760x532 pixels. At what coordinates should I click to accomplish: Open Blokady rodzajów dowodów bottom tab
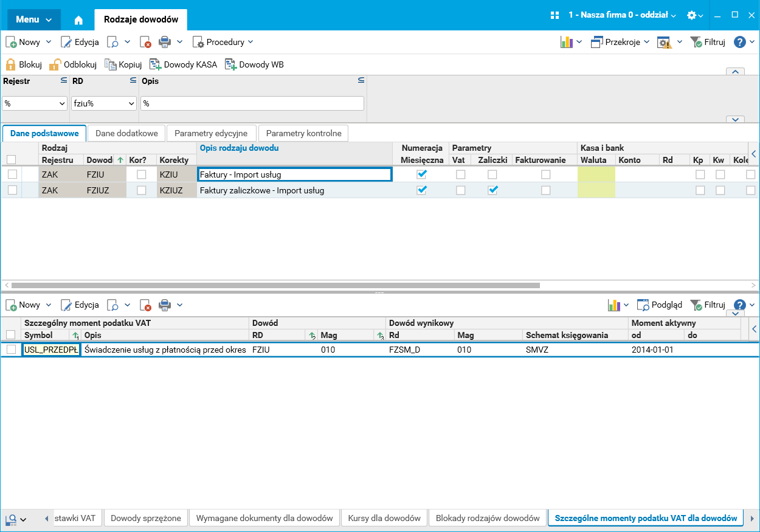click(488, 518)
